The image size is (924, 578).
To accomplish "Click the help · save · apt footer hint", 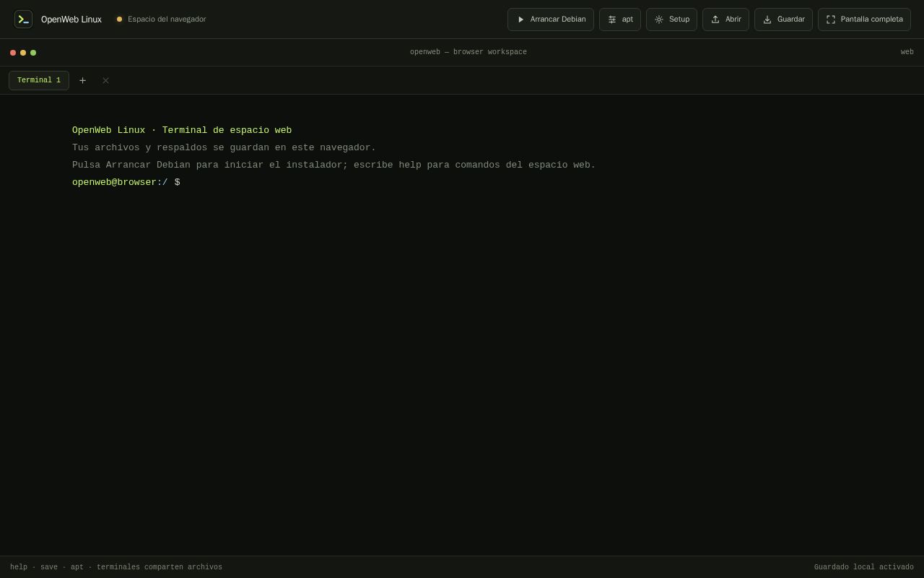I will [116, 567].
